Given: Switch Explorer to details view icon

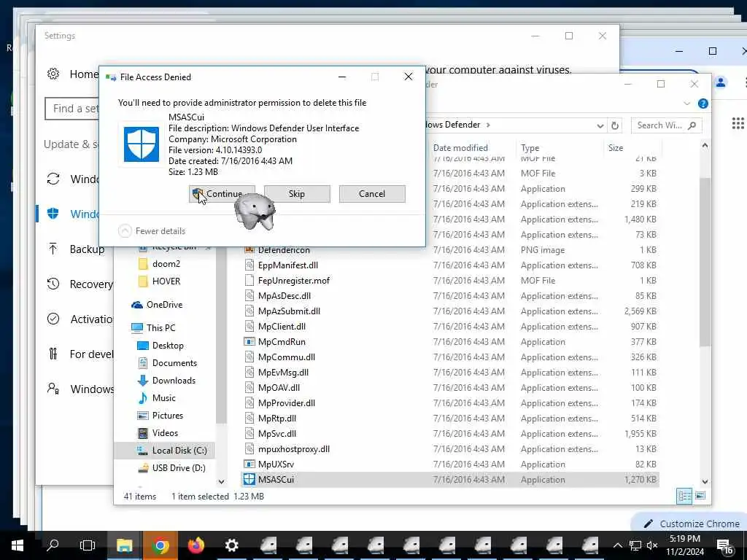Looking at the screenshot, I should 684,496.
